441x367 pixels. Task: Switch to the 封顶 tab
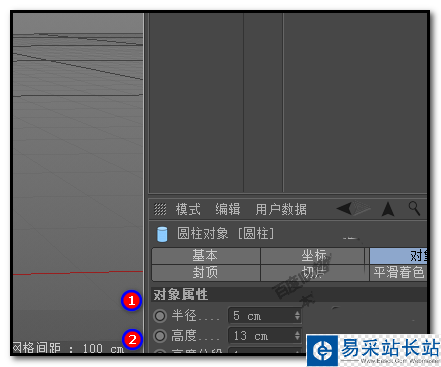[206, 273]
